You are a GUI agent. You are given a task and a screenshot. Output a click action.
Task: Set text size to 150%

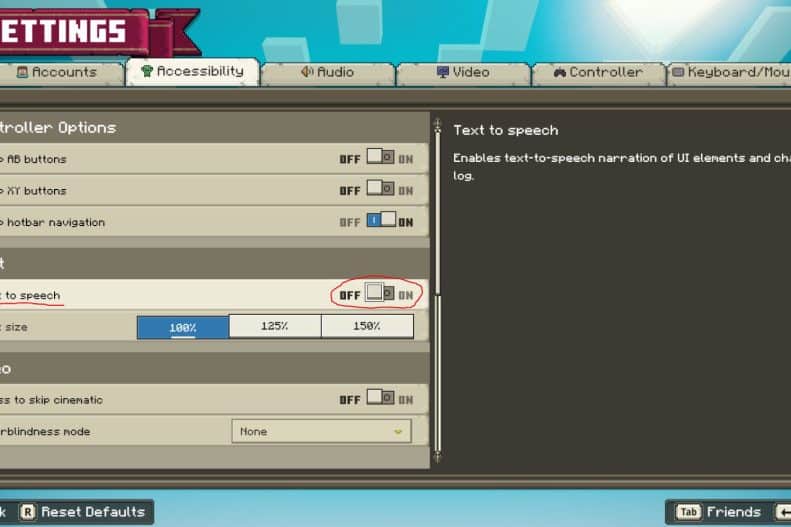point(367,326)
